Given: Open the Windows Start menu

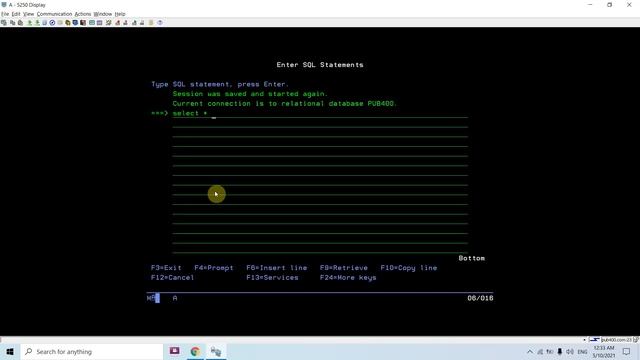Looking at the screenshot, I should [x=10, y=351].
